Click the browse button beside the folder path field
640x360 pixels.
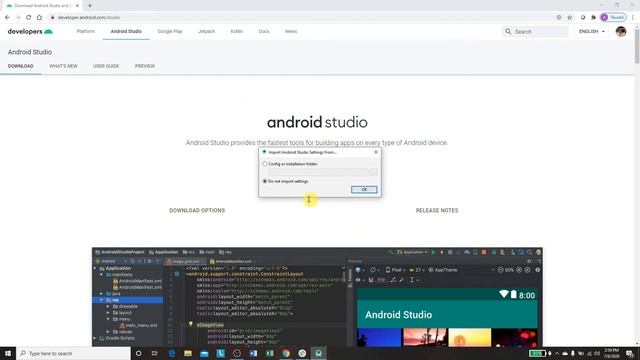coord(373,172)
